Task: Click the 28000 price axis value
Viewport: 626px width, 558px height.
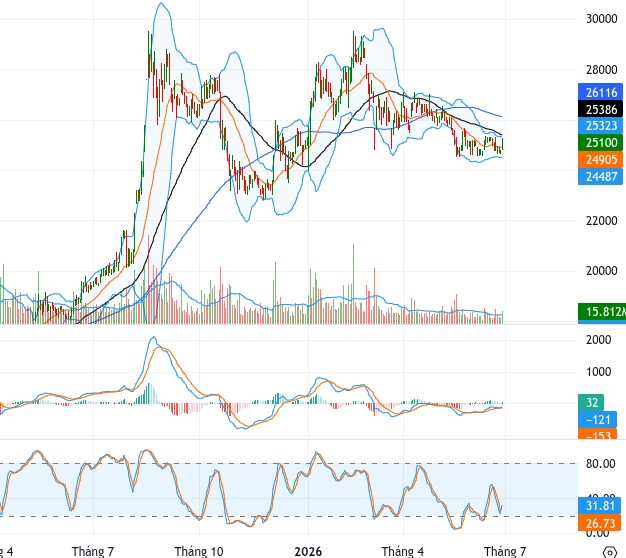Action: point(601,70)
